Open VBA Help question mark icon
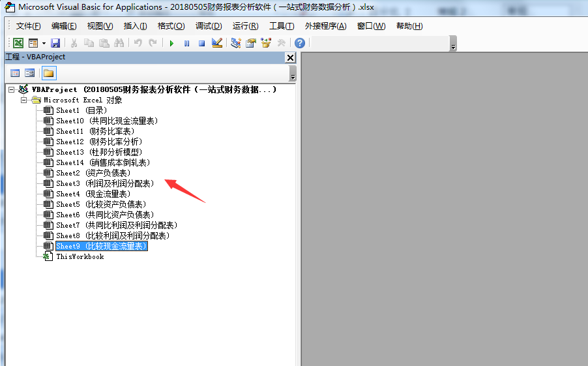 [x=300, y=43]
